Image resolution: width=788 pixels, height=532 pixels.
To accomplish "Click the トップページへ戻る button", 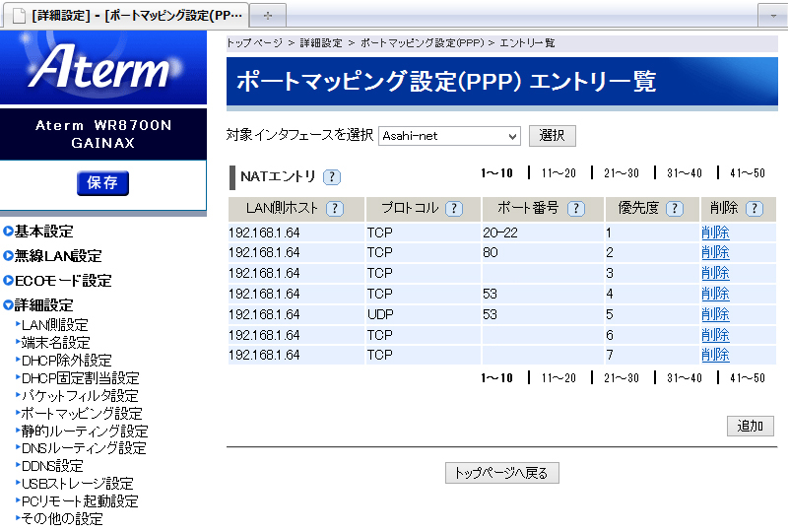I will [x=502, y=473].
